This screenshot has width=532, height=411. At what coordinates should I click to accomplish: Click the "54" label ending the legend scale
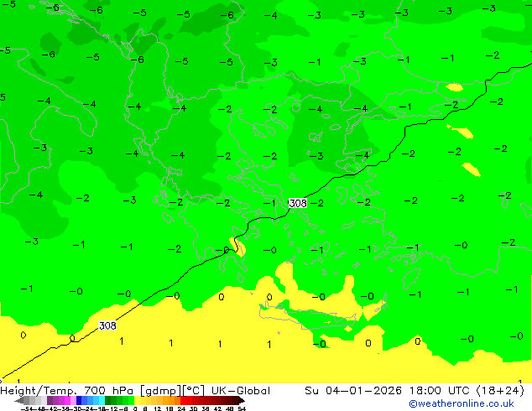[242, 409]
